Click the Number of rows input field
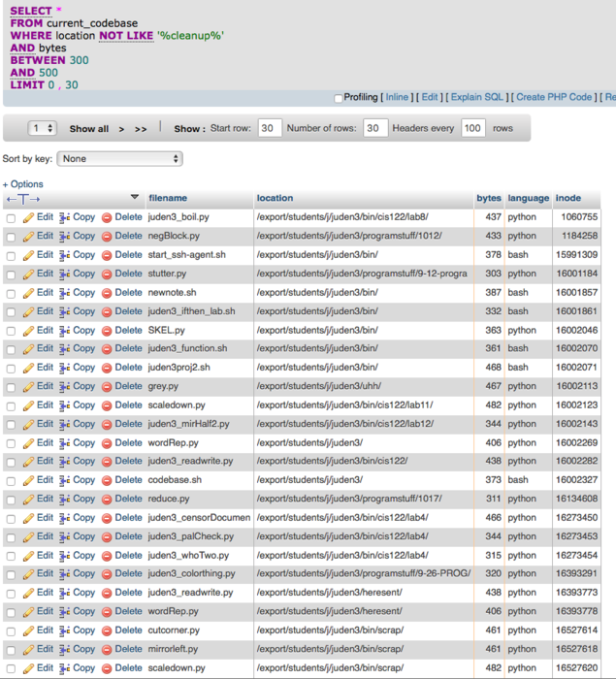This screenshot has width=616, height=679. [375, 128]
